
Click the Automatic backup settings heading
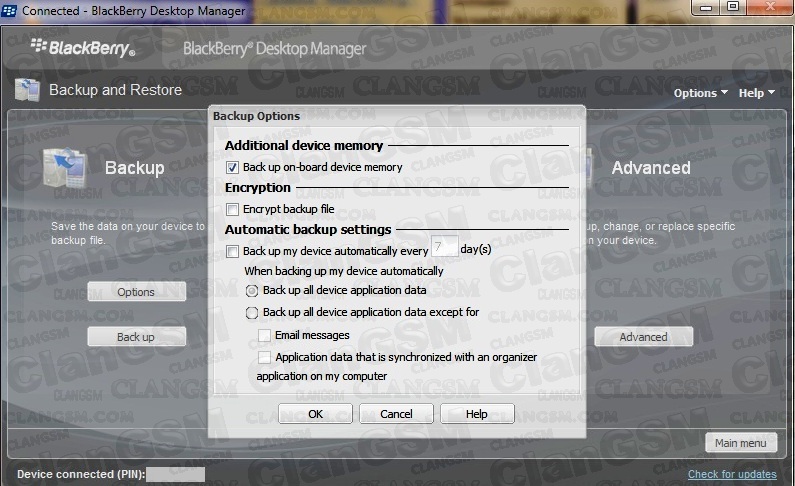pos(308,230)
